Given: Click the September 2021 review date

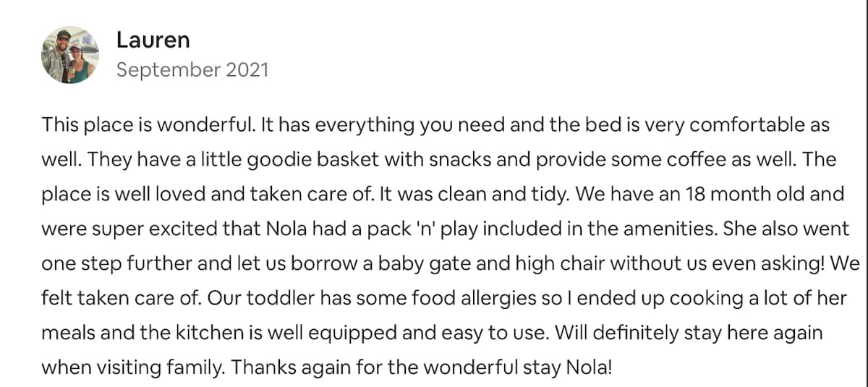Looking at the screenshot, I should (192, 70).
